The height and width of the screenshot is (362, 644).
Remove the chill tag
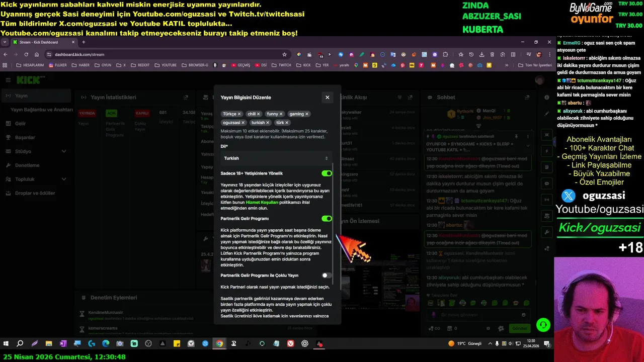coord(258,114)
